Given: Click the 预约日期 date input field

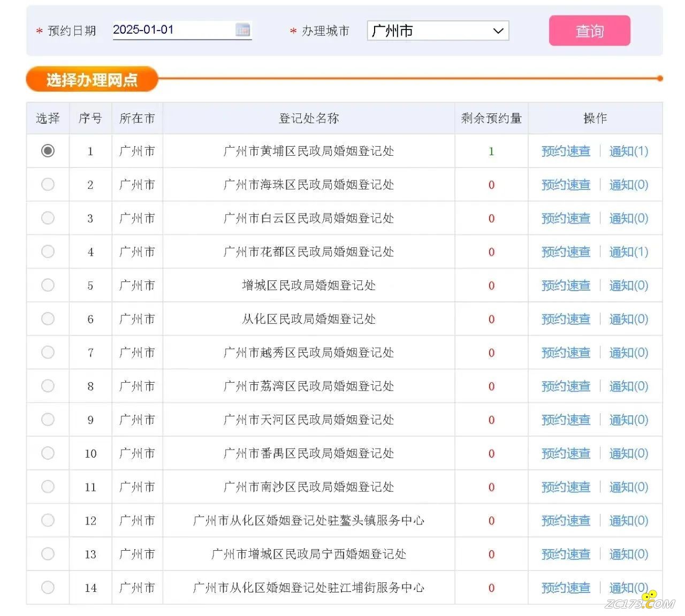Looking at the screenshot, I should [182, 30].
